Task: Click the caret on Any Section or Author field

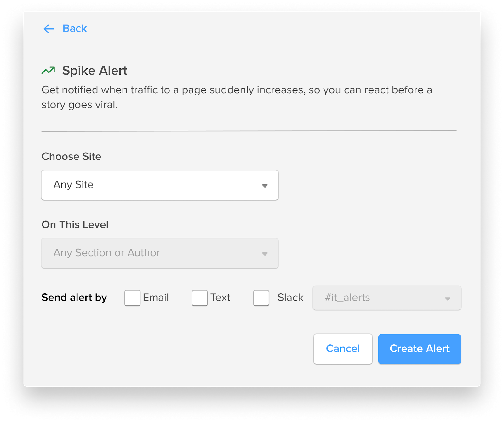Action: coord(265,253)
